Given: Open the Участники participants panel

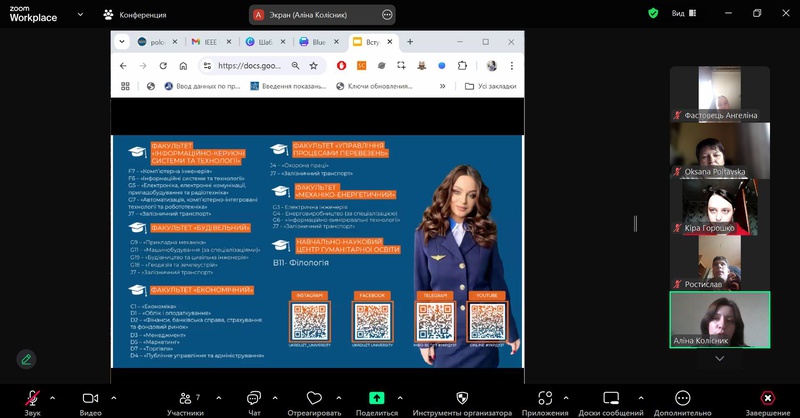Looking at the screenshot, I should pos(186,403).
